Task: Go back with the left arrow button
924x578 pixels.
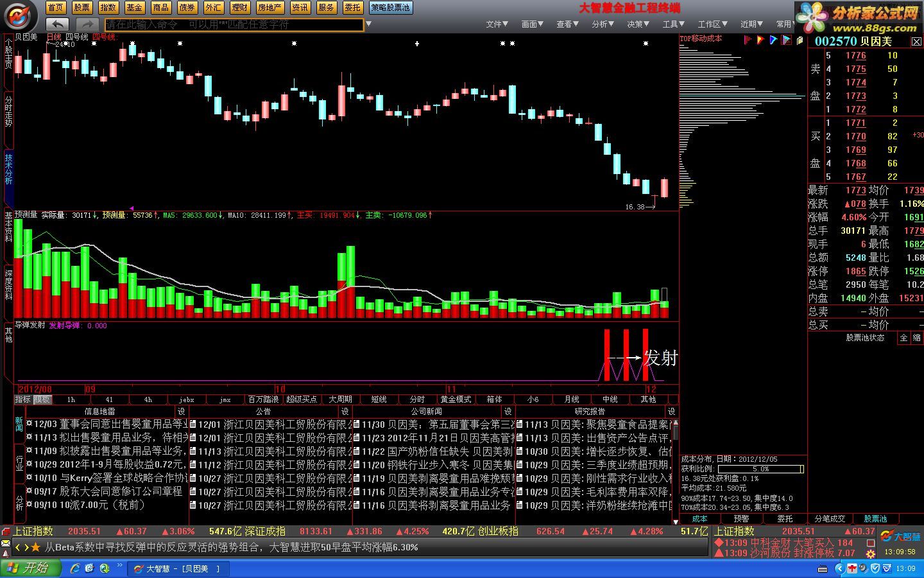Action: point(58,24)
